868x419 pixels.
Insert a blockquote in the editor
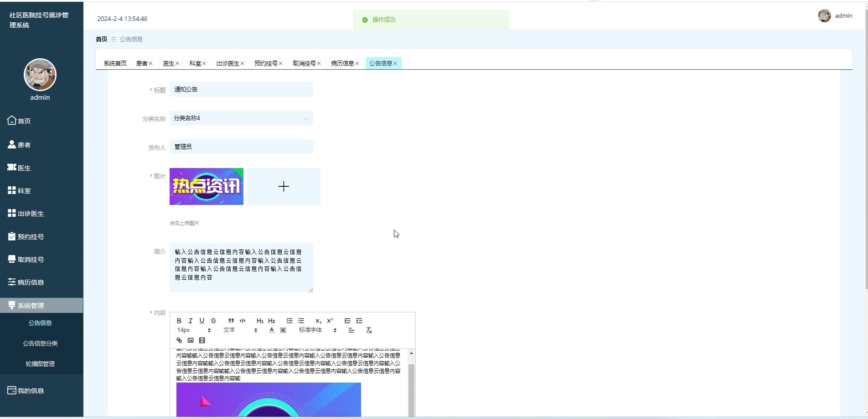click(x=231, y=321)
